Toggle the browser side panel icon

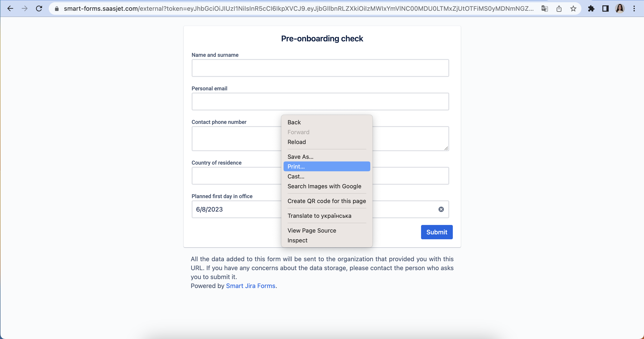(x=605, y=8)
